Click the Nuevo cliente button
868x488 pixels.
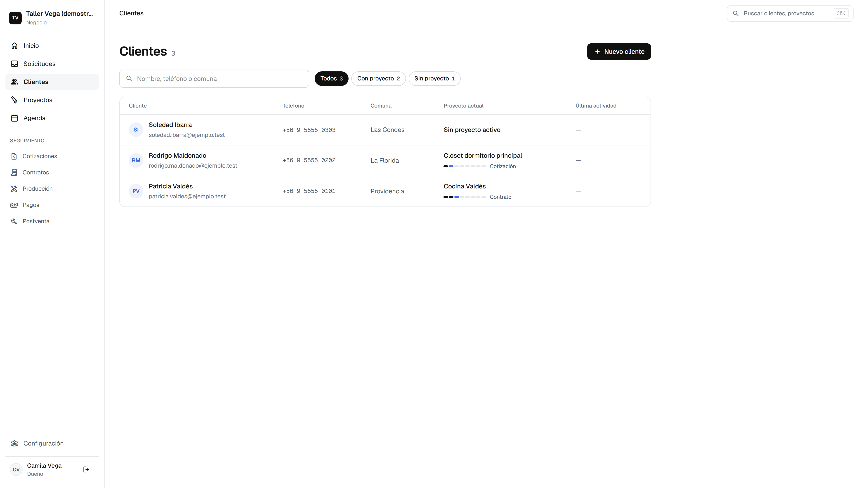tap(619, 52)
